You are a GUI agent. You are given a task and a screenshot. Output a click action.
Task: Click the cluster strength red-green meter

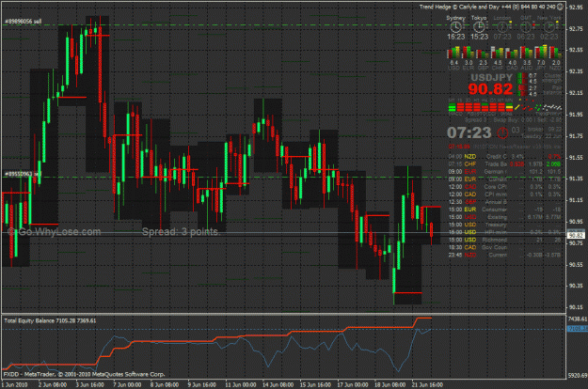pyautogui.click(x=522, y=85)
